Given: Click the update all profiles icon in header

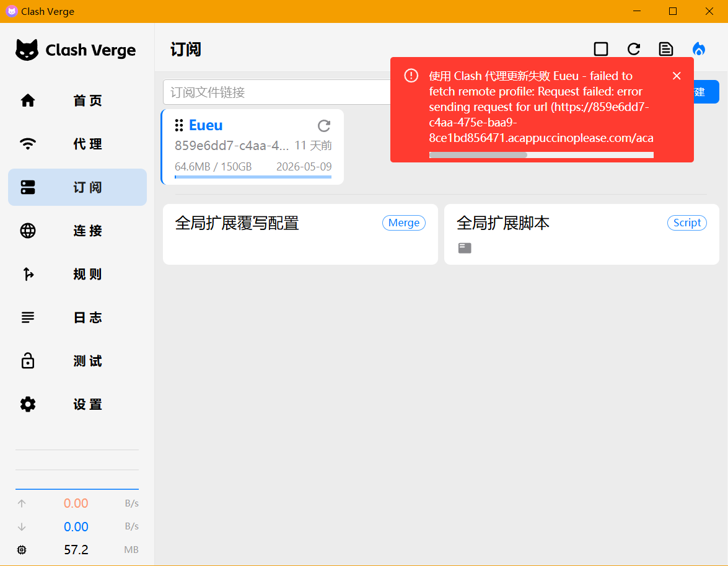Looking at the screenshot, I should 633,50.
